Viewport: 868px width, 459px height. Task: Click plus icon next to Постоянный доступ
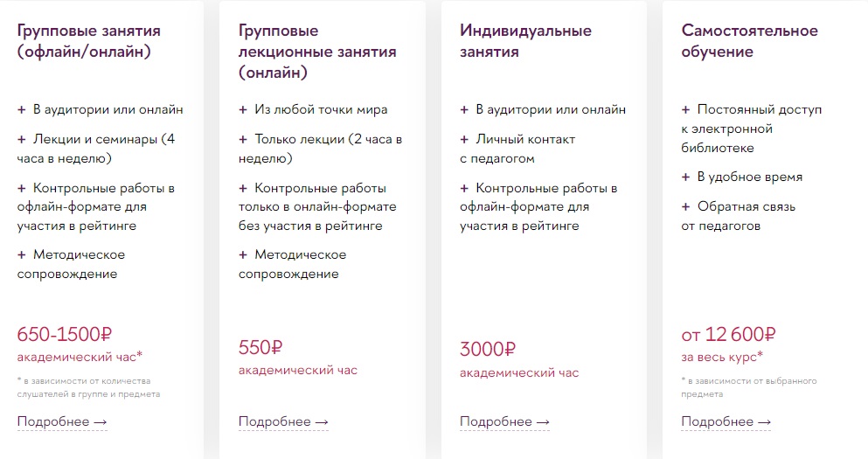click(x=685, y=110)
